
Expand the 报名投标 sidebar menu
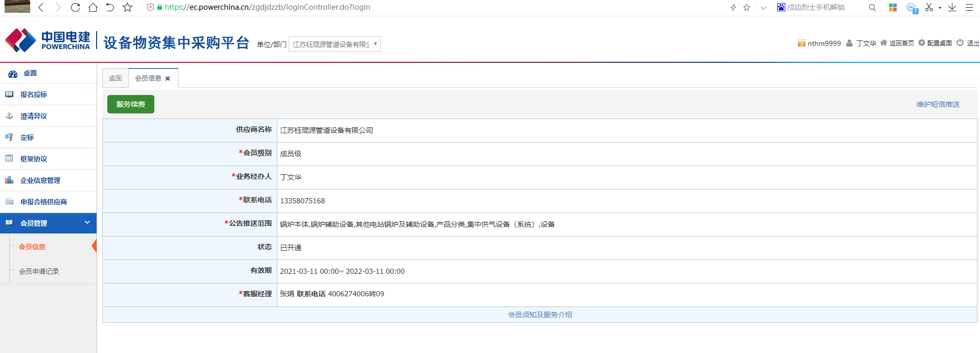48,95
